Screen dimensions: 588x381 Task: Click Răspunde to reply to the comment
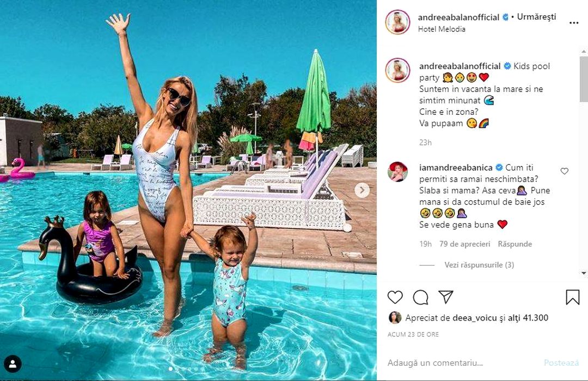[x=515, y=244]
